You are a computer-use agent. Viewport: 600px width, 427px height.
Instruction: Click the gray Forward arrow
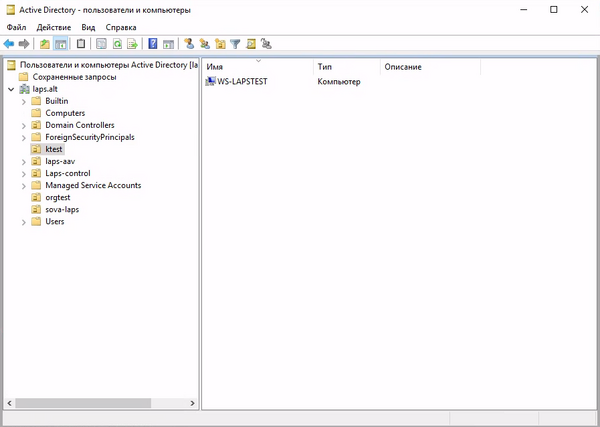point(24,44)
